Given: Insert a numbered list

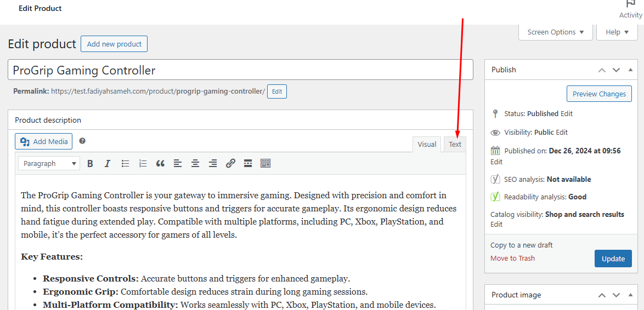Looking at the screenshot, I should 143,164.
